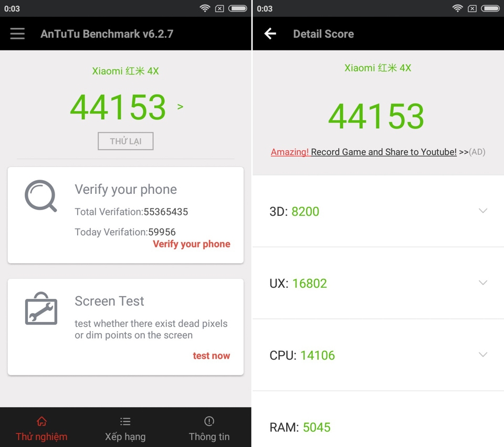Click the red Verify your phone link
Viewport: 504px width, 447px height.
click(191, 244)
